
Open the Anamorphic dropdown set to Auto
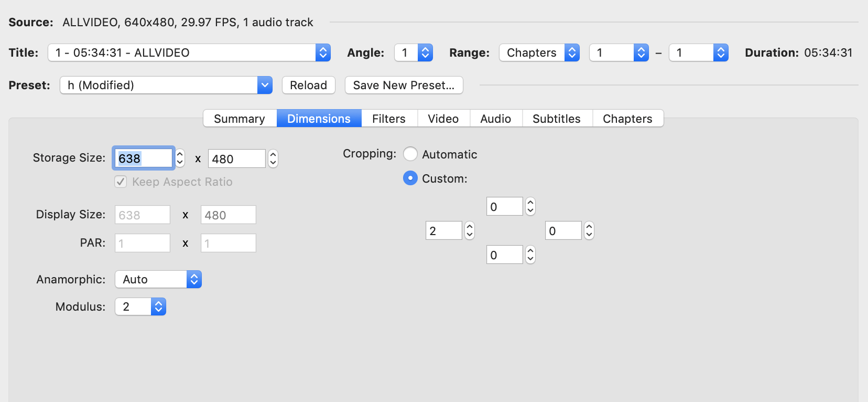pos(158,279)
